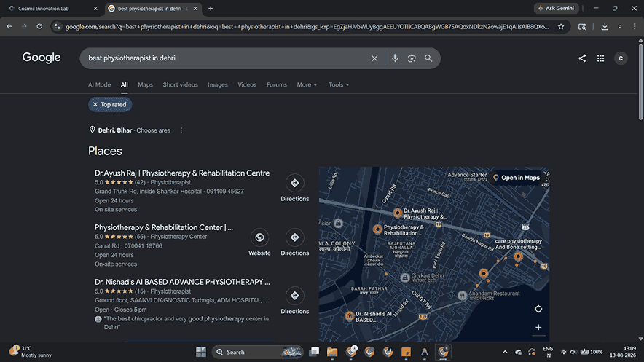Switch to Short videos tab
This screenshot has width=644, height=362.
(x=180, y=85)
